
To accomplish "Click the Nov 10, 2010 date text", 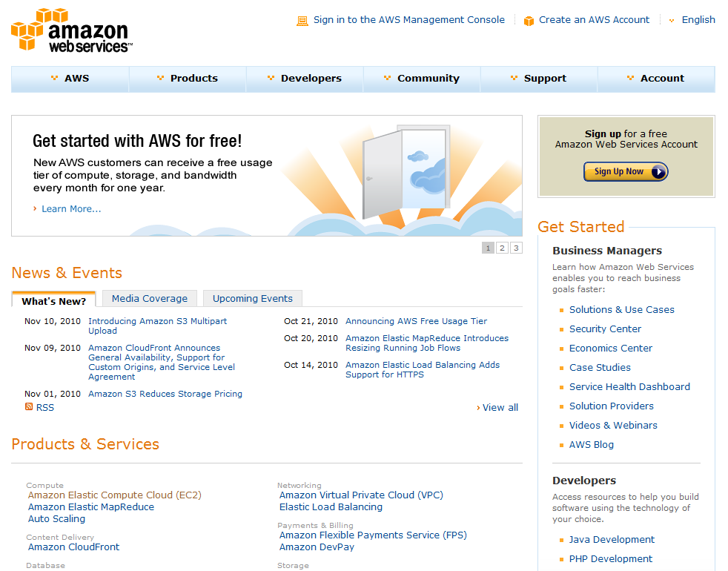I will (53, 321).
